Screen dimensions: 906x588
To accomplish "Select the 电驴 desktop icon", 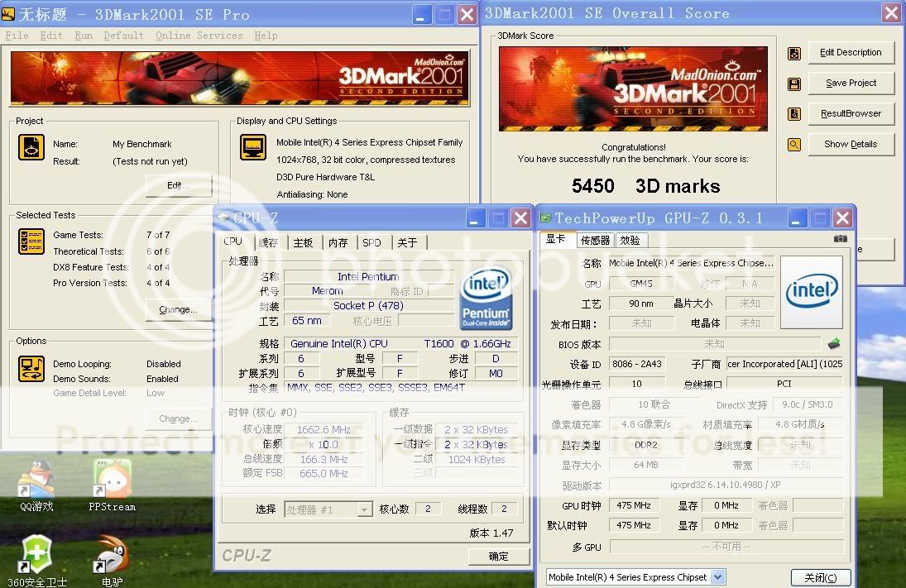I will point(112,560).
